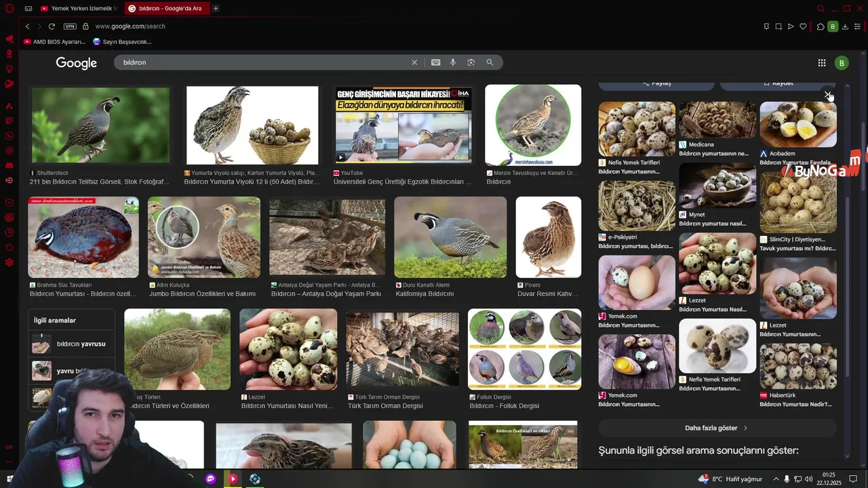Open the Sayın Başsavcılık bookmark

click(122, 41)
